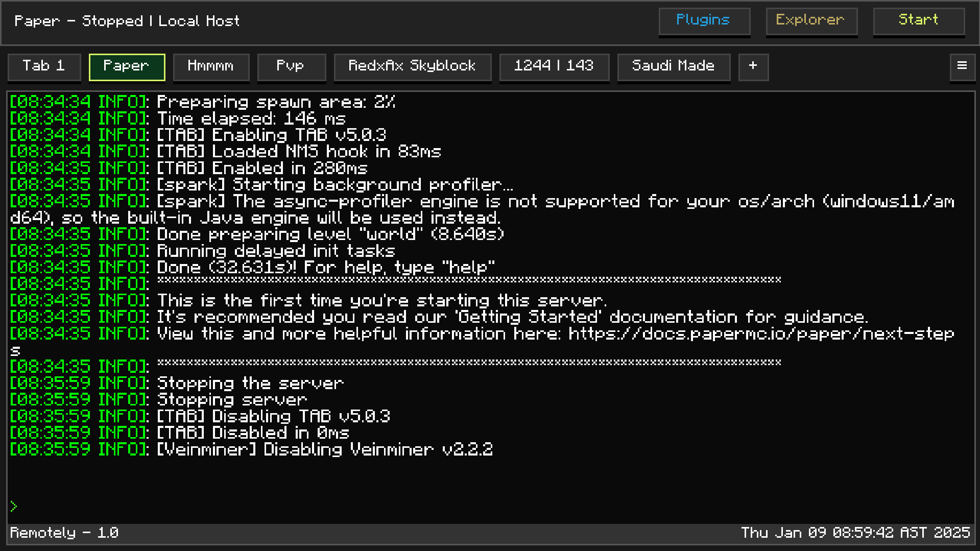
Task: Click the 'Done (32.631s)! For help' log line
Action: 252,267
